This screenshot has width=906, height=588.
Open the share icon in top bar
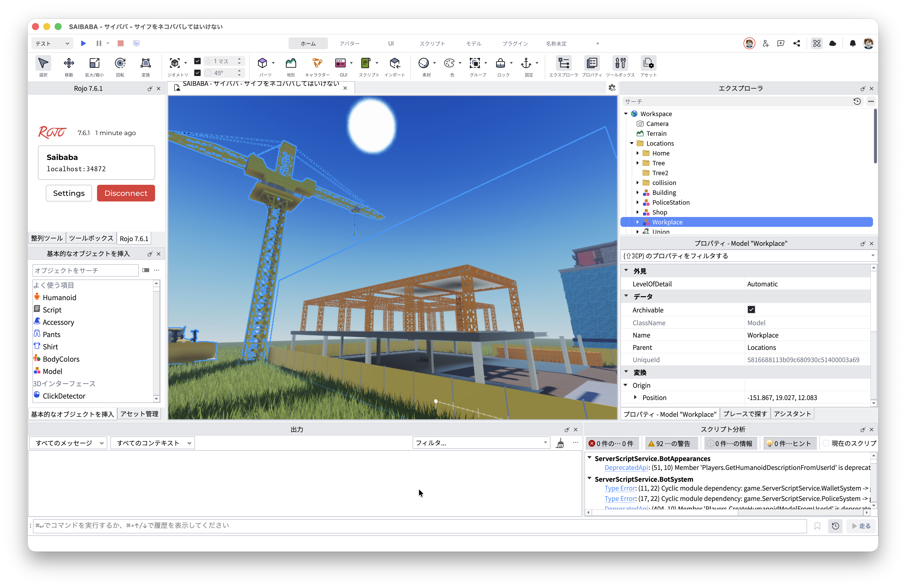tap(797, 43)
